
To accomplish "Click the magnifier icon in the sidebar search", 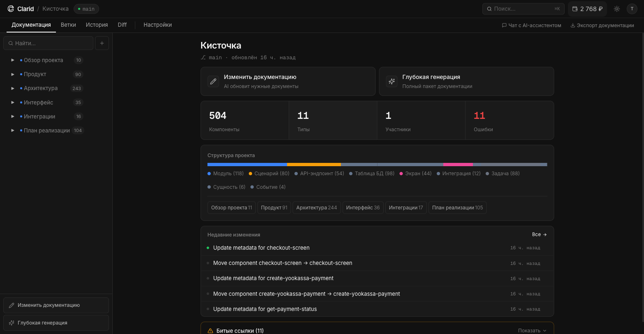I will [10, 43].
